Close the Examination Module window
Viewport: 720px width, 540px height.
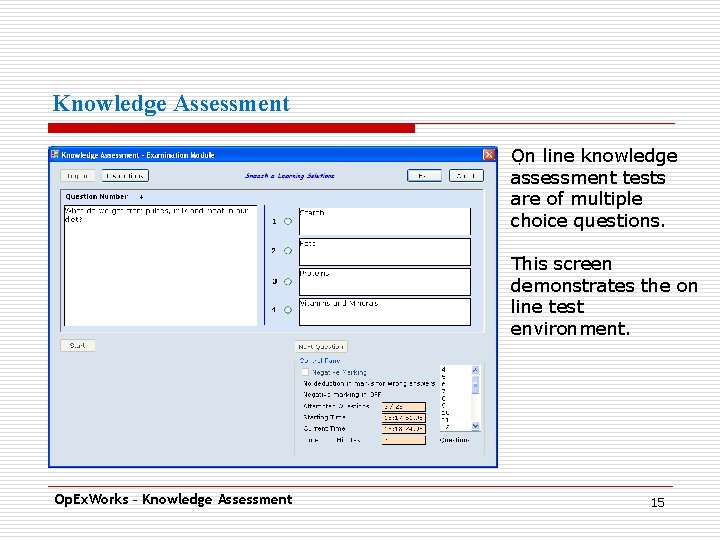tap(489, 155)
